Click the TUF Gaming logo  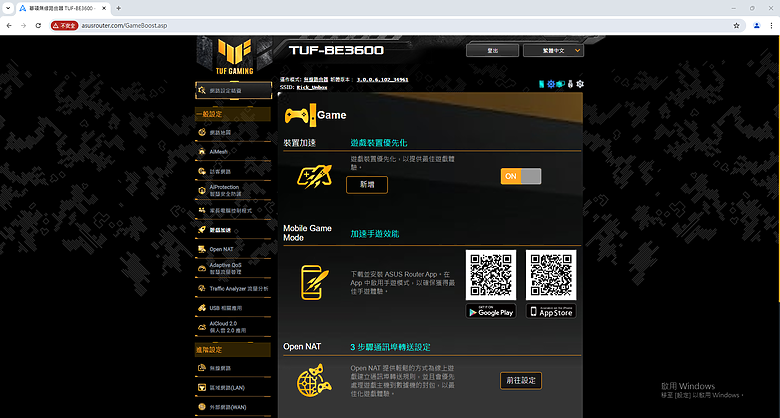[x=234, y=56]
